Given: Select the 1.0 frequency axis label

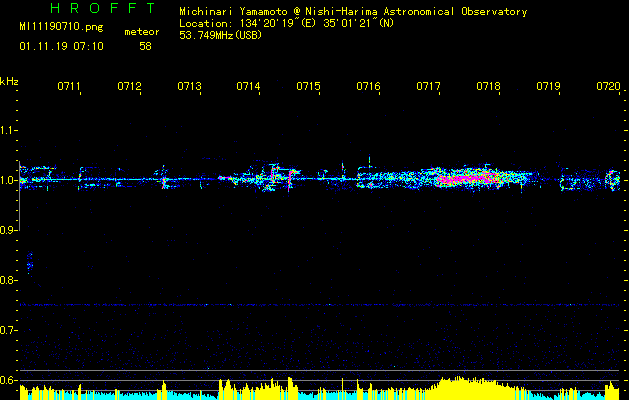Looking at the screenshot, I should pyautogui.click(x=9, y=180).
